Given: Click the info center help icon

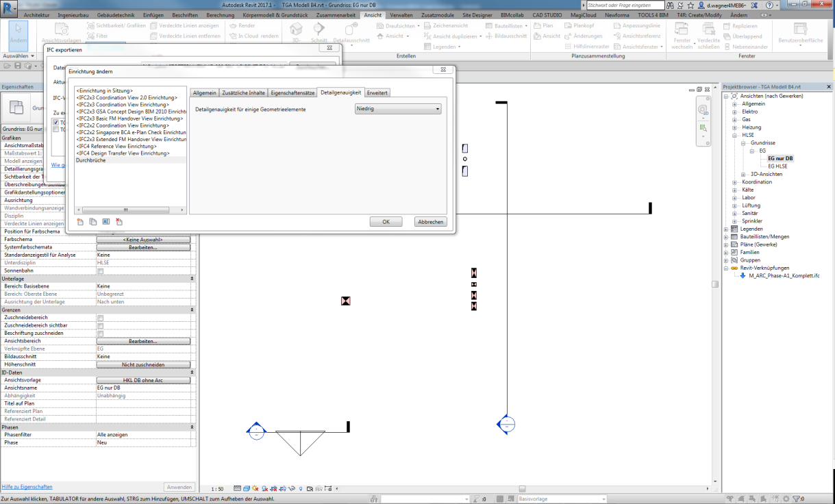Looking at the screenshot, I should [769, 5].
